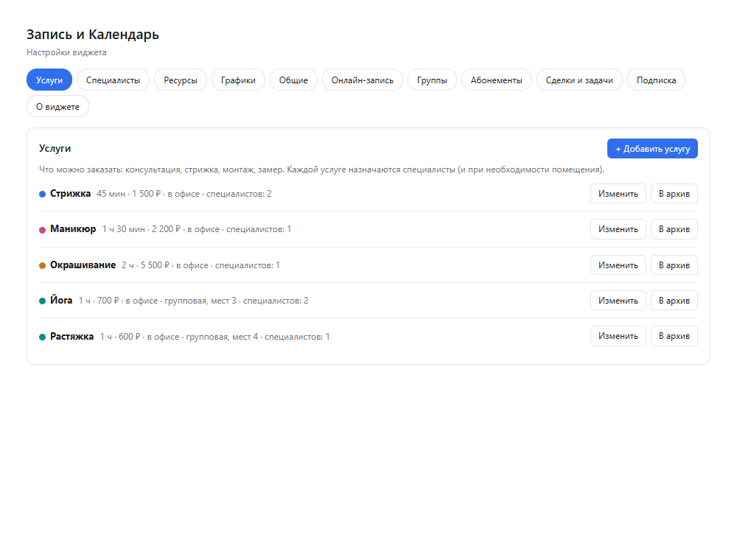The width and height of the screenshot is (737, 560).
Task: Click the orange dot beside Окрашивание
Action: (42, 265)
